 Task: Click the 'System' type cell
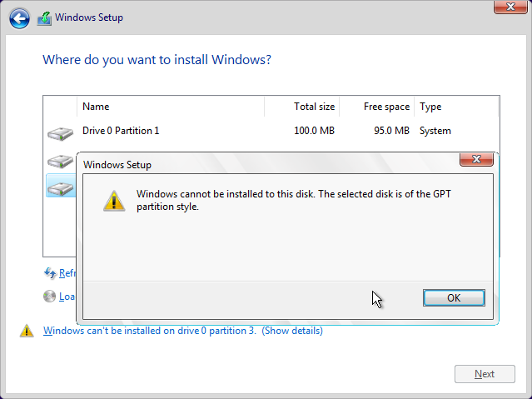(435, 131)
